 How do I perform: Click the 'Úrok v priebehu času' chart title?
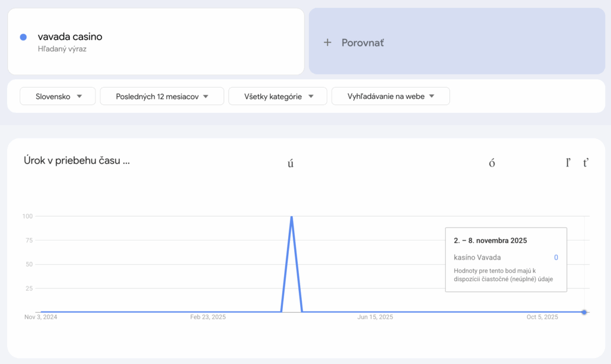[76, 160]
